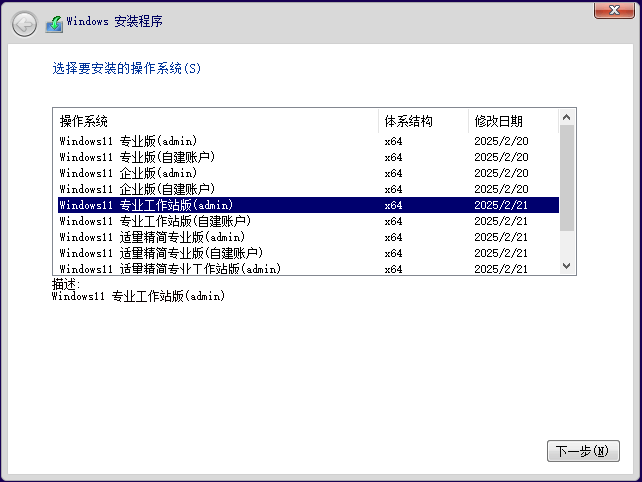Select Windows11 专业版(admin) row
The width and height of the screenshot is (642, 482).
(308, 141)
